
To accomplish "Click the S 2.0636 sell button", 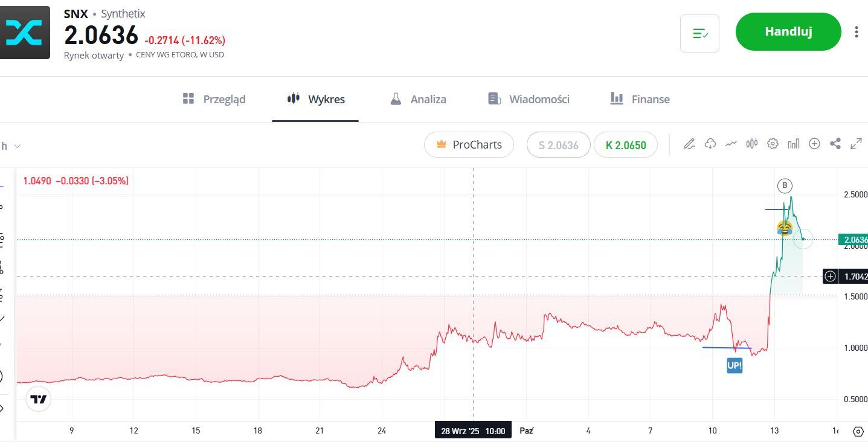I will pyautogui.click(x=558, y=145).
